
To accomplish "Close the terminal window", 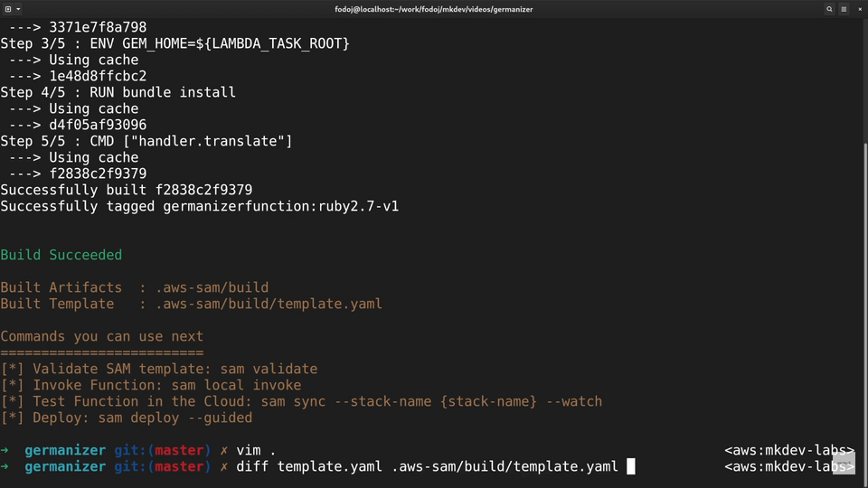I will [860, 9].
